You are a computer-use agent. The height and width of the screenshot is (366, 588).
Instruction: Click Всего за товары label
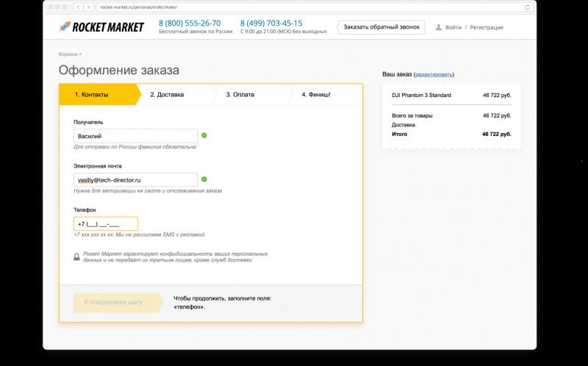pyautogui.click(x=412, y=115)
